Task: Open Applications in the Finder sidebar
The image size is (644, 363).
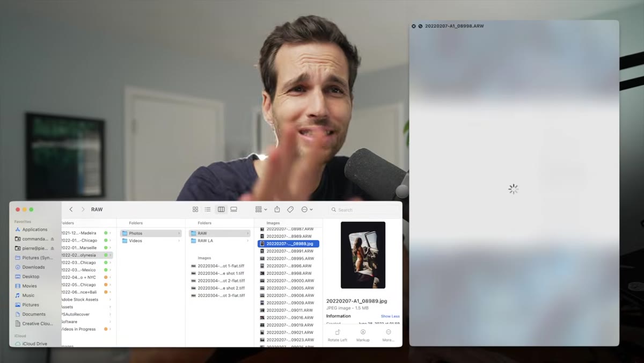Action: (35, 229)
